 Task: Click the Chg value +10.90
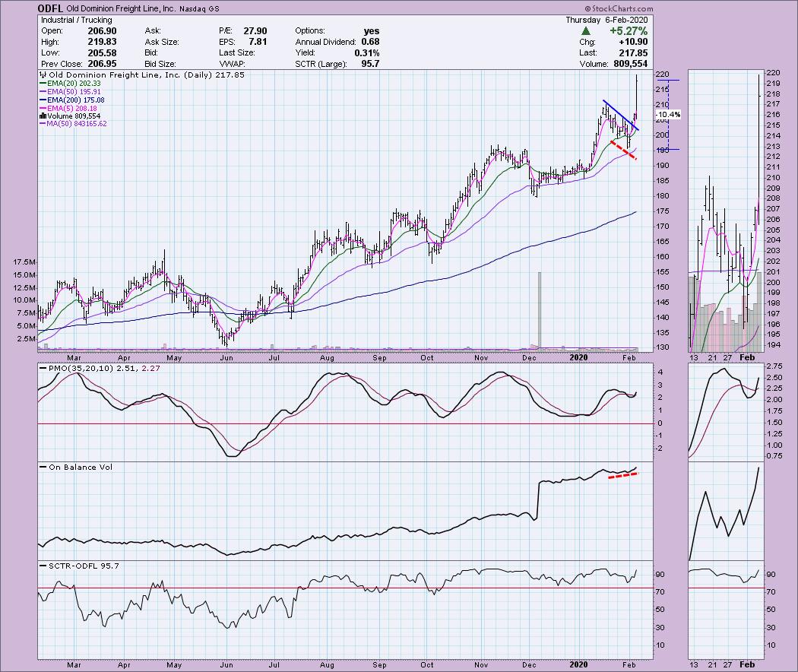pos(635,42)
